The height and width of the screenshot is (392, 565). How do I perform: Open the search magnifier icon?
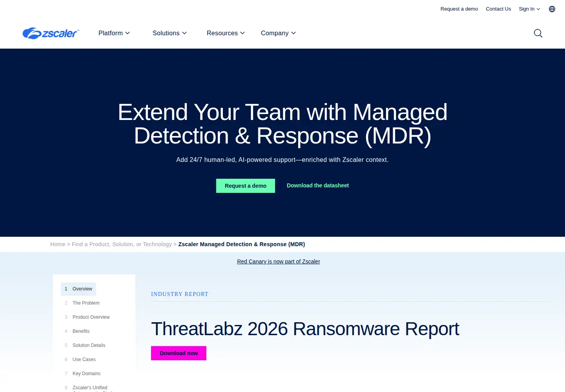tap(538, 33)
